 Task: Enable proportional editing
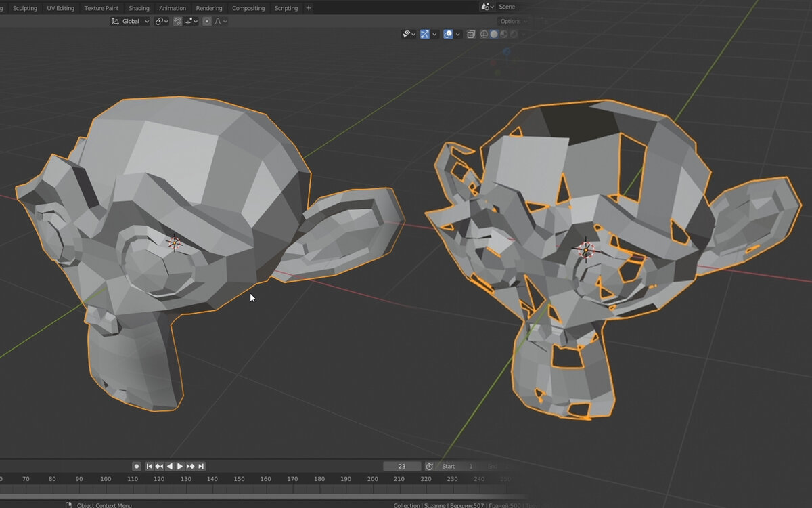[207, 21]
